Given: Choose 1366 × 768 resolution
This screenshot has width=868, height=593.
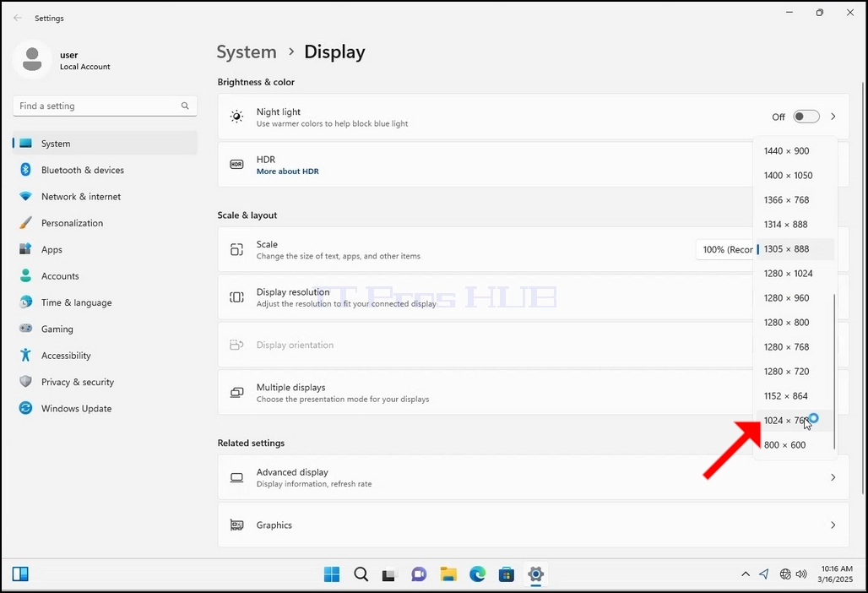Looking at the screenshot, I should coord(795,200).
